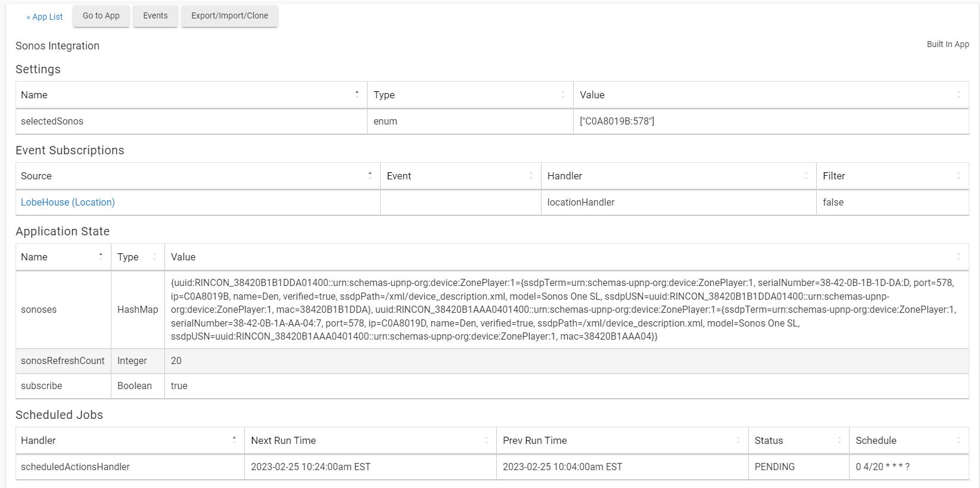
Task: Sort Application State by Value column
Action: tap(567, 257)
